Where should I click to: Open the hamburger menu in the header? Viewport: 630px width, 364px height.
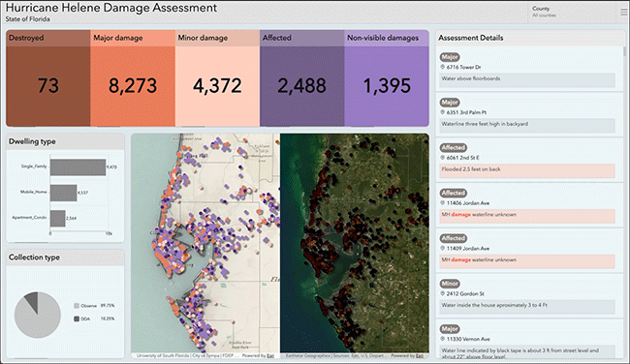click(624, 12)
